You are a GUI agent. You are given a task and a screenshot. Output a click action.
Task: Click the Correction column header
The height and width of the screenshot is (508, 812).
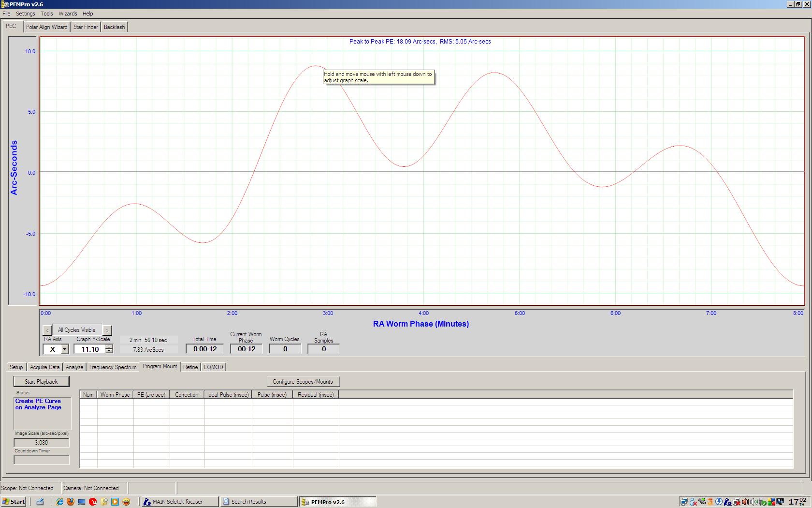coord(187,395)
